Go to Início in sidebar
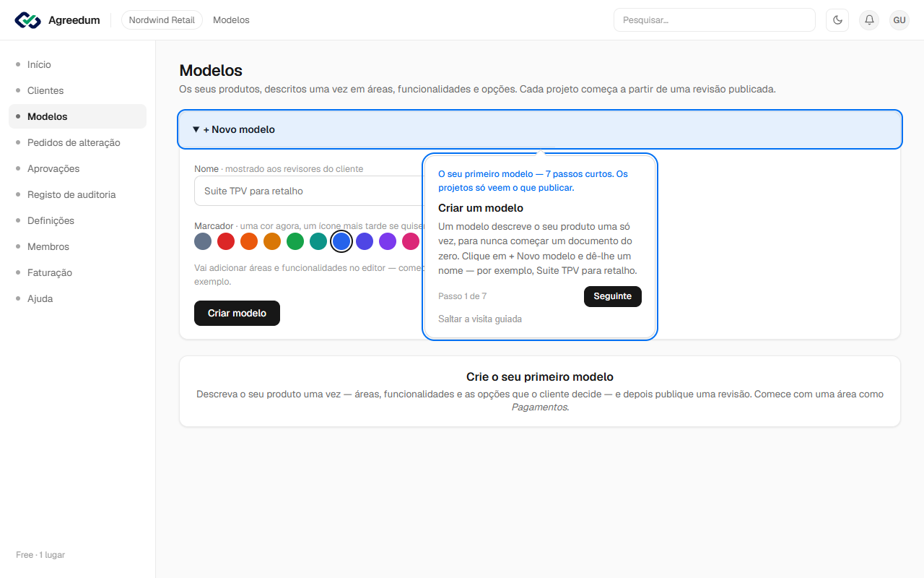 (x=77, y=64)
